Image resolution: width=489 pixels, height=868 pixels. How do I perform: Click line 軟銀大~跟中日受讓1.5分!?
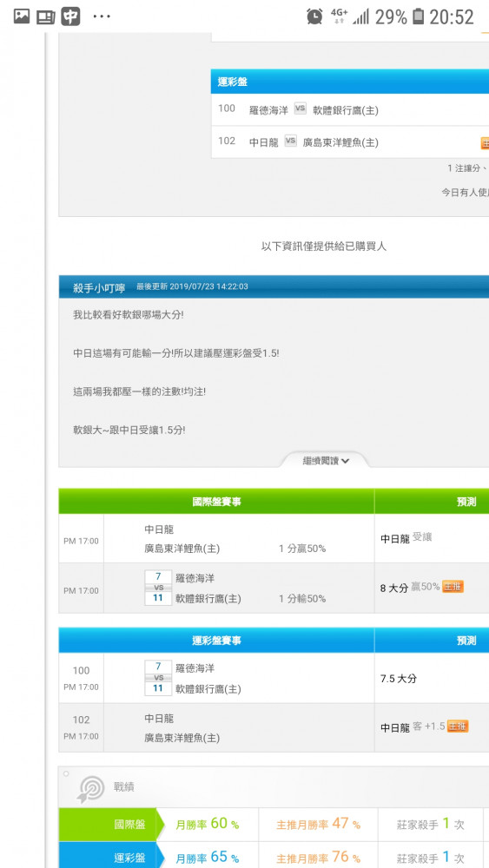tap(129, 430)
